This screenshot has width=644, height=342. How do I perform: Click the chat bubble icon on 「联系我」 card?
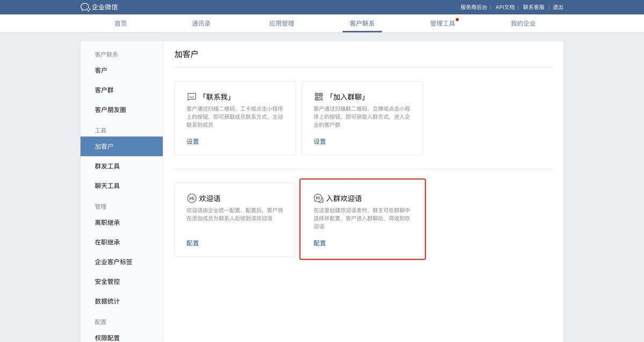point(191,97)
